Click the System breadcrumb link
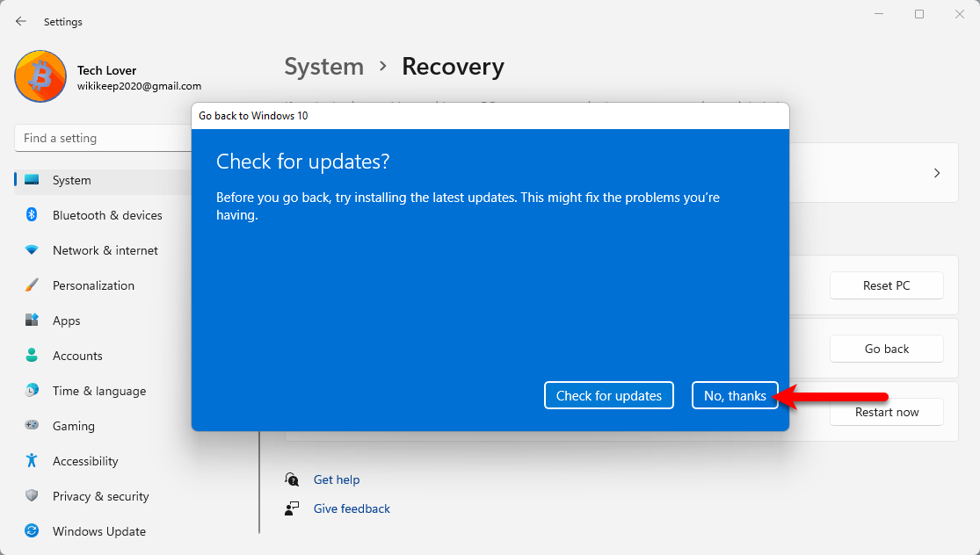Screen dimensions: 980x555 pos(323,67)
